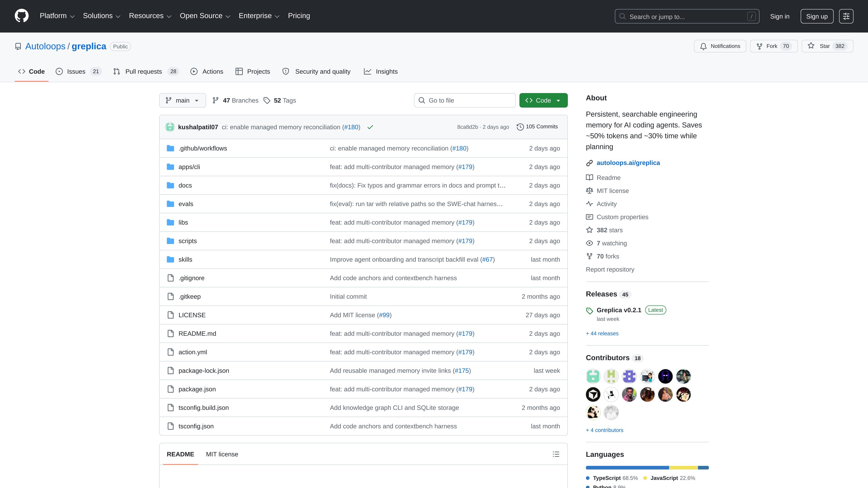The width and height of the screenshot is (868, 488).
Task: Click the Custom properties icon
Action: point(589,217)
